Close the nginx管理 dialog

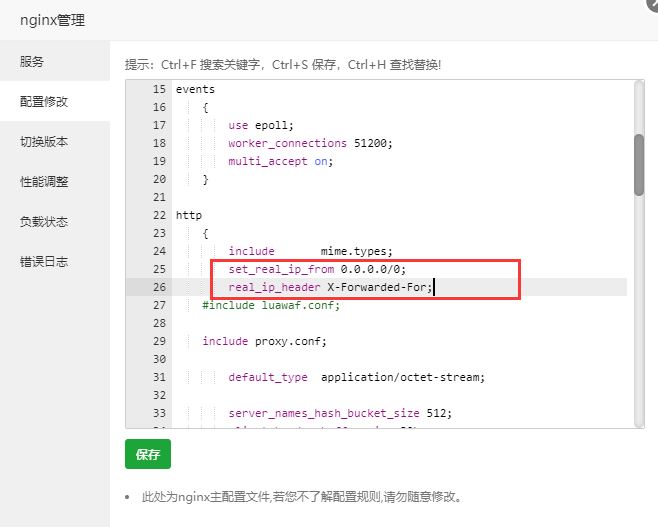tap(652, 3)
